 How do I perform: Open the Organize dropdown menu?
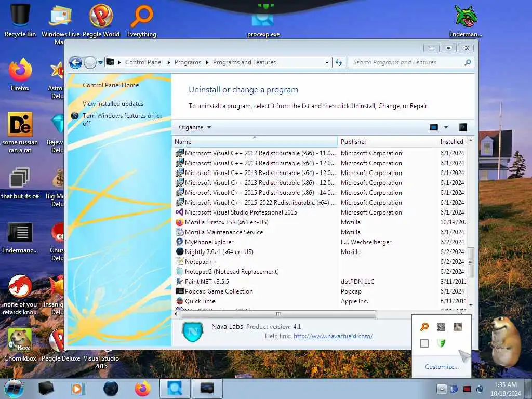pos(195,127)
